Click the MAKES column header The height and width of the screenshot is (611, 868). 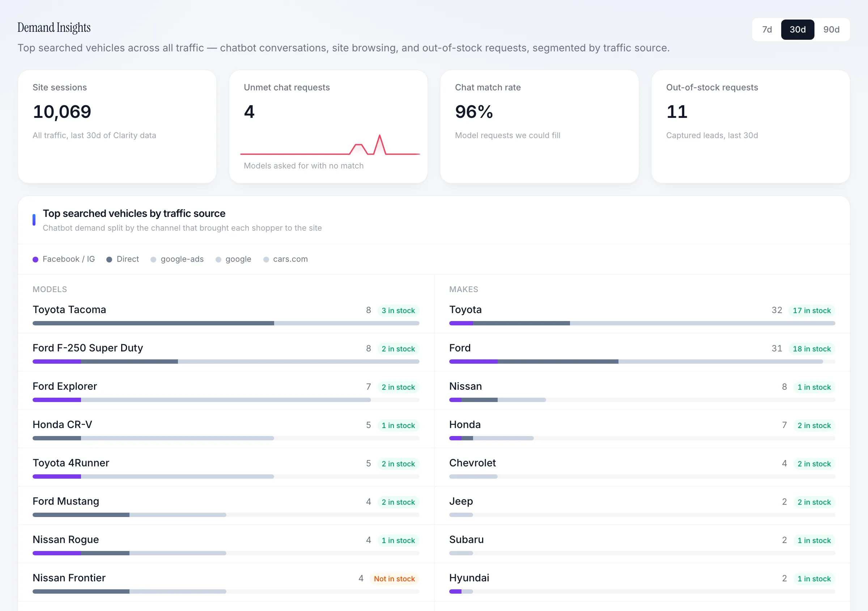pyautogui.click(x=464, y=290)
